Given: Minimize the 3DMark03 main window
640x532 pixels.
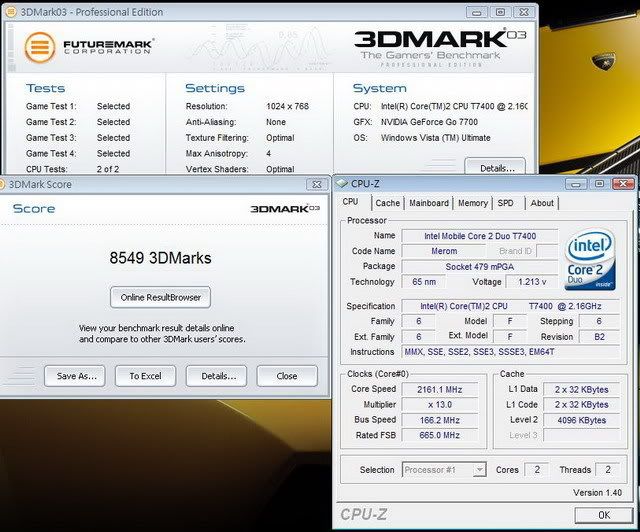Looking at the screenshot, I should 476,12.
